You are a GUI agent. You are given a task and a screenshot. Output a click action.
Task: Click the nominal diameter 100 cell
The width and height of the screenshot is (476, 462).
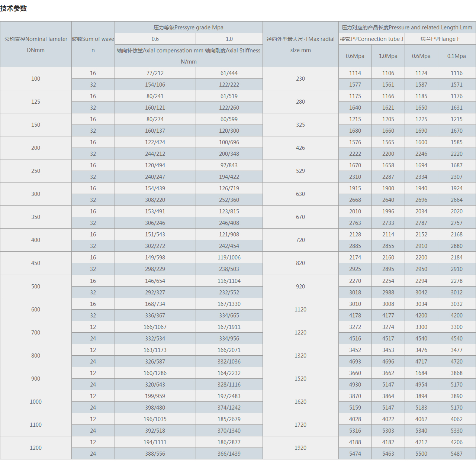coord(36,79)
